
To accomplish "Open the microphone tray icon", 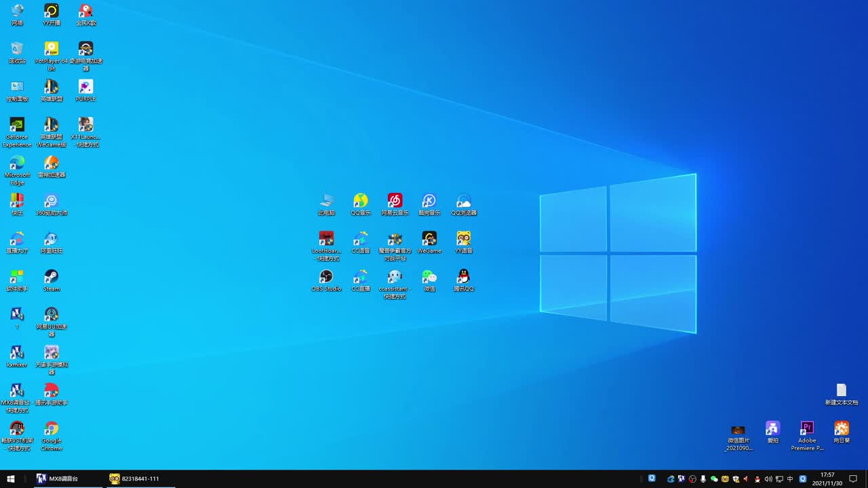I will point(703,479).
